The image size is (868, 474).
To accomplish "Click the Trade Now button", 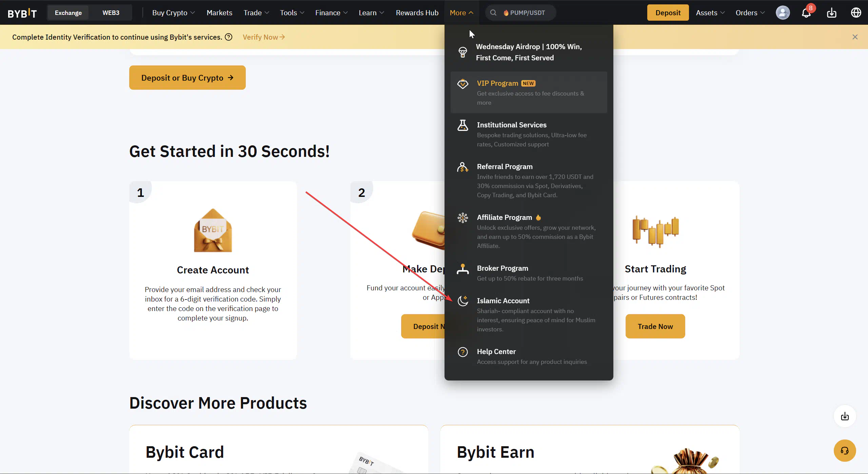I will coord(655,326).
